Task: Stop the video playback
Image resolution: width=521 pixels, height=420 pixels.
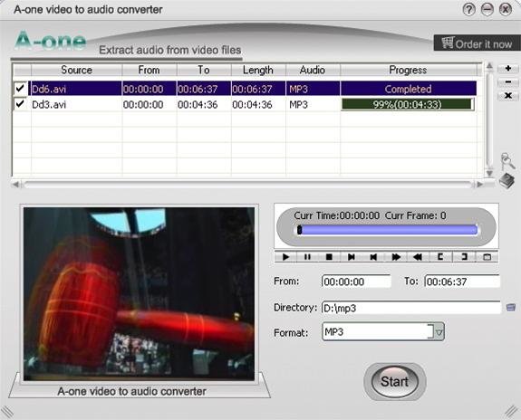Action: (329, 257)
